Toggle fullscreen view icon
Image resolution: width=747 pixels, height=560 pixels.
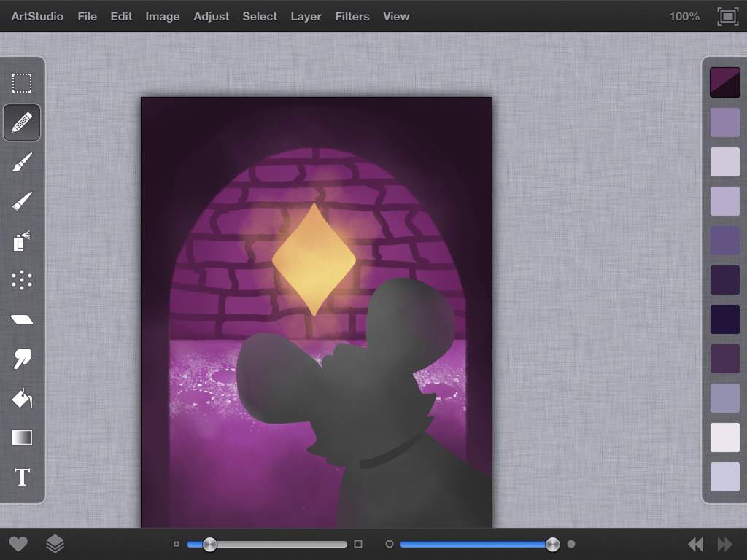pos(727,17)
